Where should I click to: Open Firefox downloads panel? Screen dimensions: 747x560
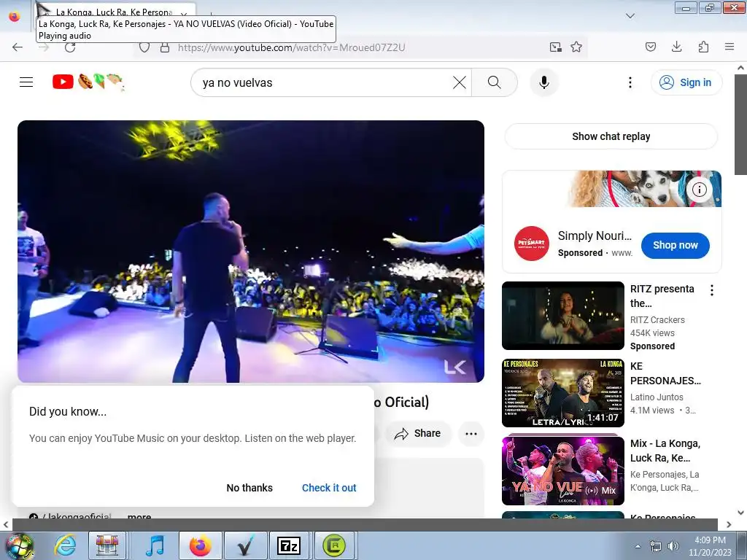tap(676, 47)
